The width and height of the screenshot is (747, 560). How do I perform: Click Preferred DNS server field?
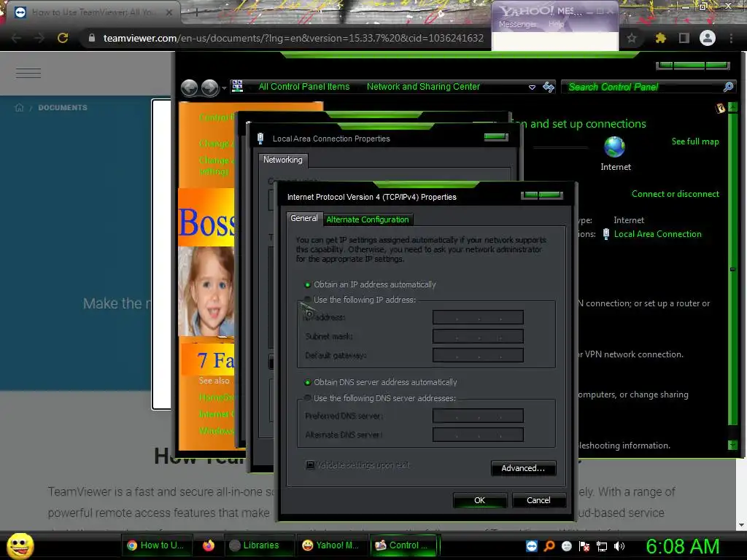478,416
